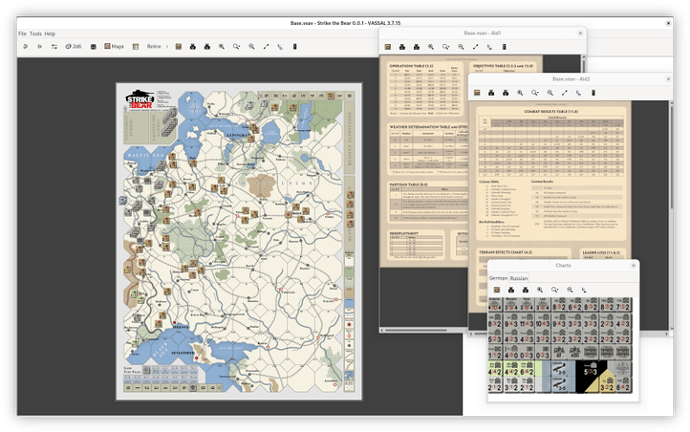Select the yellow 3-2-2 counter in Charts

607,384
